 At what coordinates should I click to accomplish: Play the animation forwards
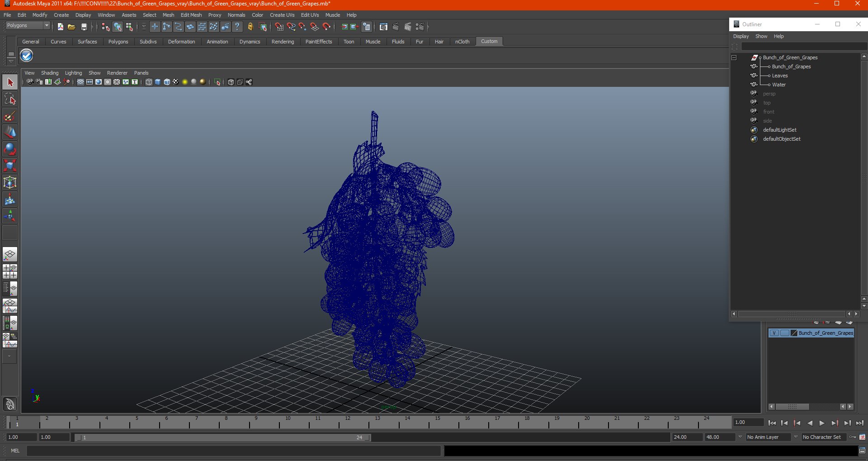coord(822,423)
